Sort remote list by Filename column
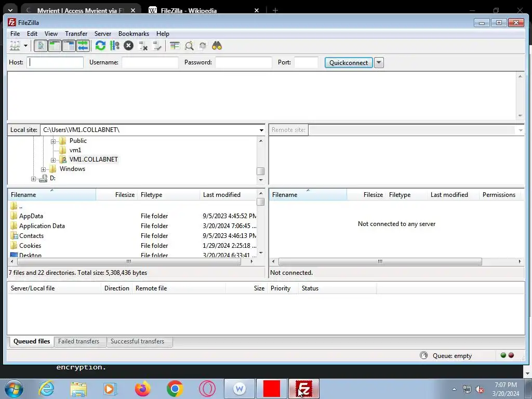 click(x=308, y=195)
